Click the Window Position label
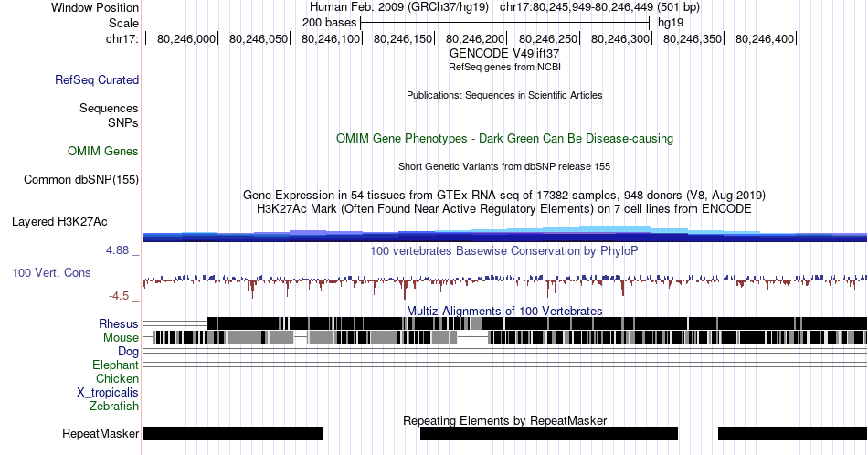Image resolution: width=868 pixels, height=455 pixels. [95, 7]
